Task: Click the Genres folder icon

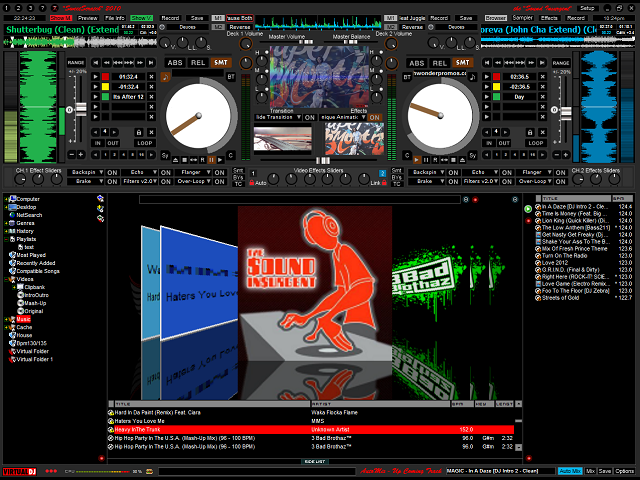Action: [x=12, y=223]
